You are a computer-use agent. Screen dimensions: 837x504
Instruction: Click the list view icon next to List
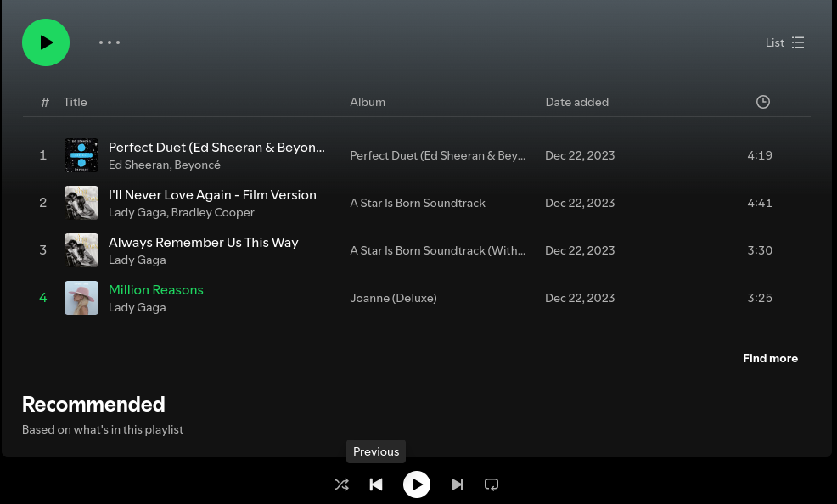(797, 42)
